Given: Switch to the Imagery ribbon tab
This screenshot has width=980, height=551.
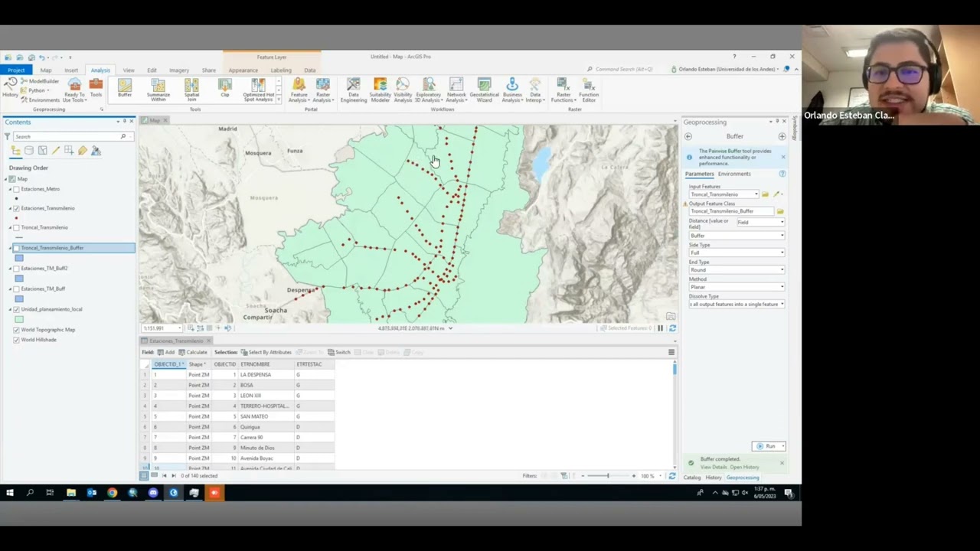Looking at the screenshot, I should (179, 70).
